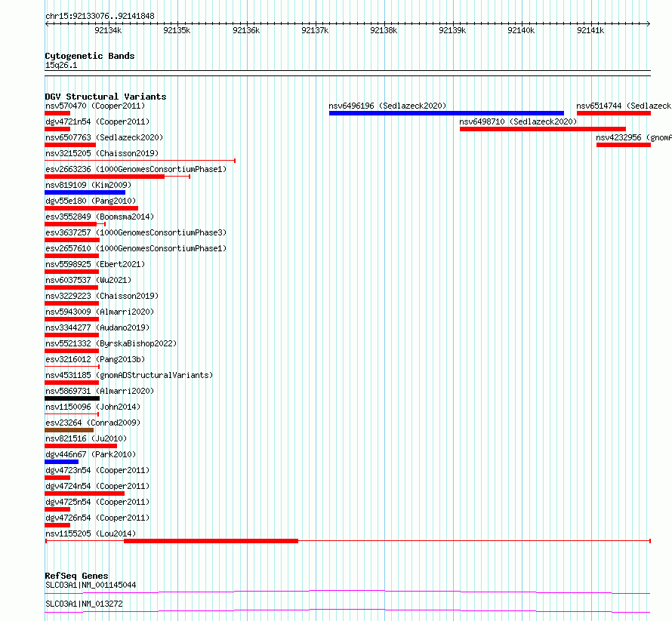
Task: Click the long blue nsv6496196 bar
Action: click(x=446, y=113)
